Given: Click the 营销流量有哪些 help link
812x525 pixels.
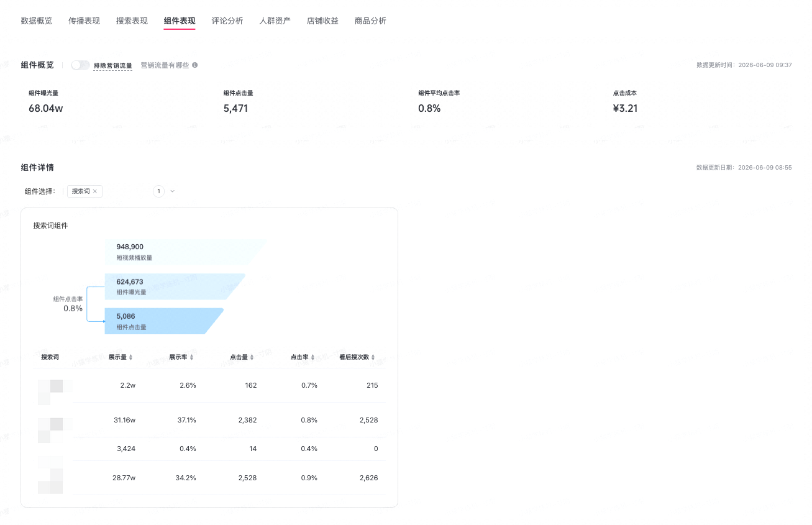Looking at the screenshot, I should 165,65.
